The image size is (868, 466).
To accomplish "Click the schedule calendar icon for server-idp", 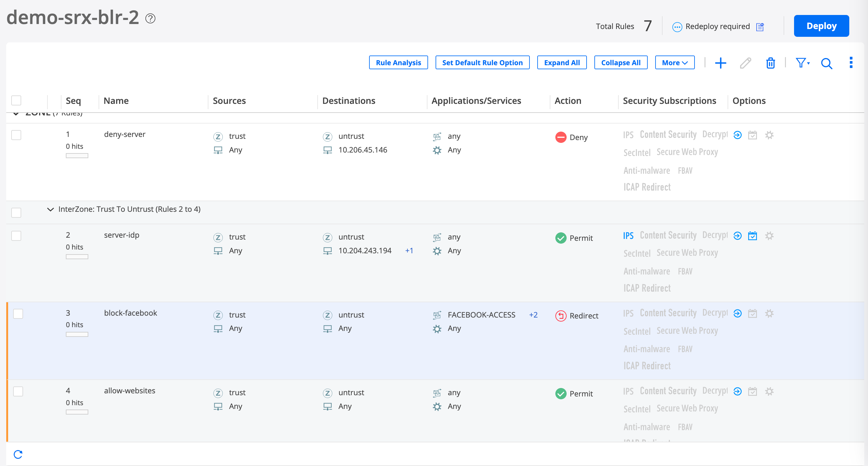I will 753,236.
